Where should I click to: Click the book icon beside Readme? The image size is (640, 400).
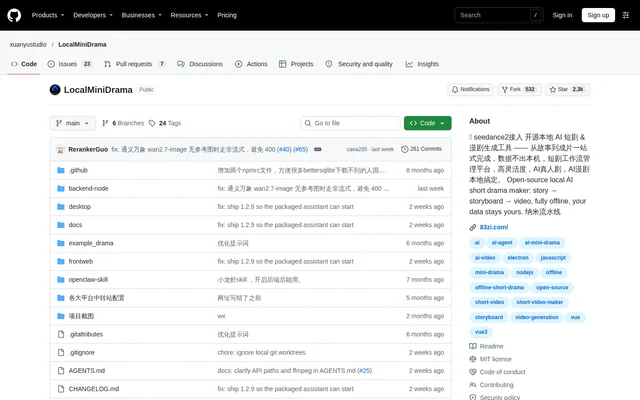pos(473,346)
